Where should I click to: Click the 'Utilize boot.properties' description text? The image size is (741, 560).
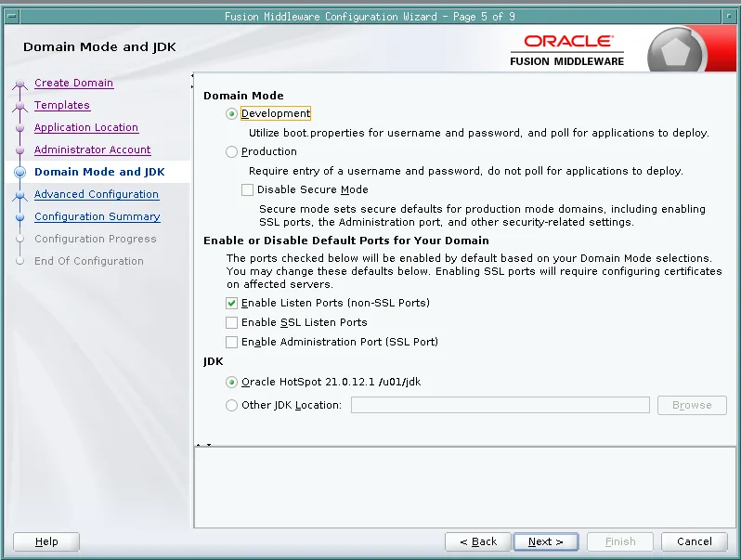coord(479,133)
